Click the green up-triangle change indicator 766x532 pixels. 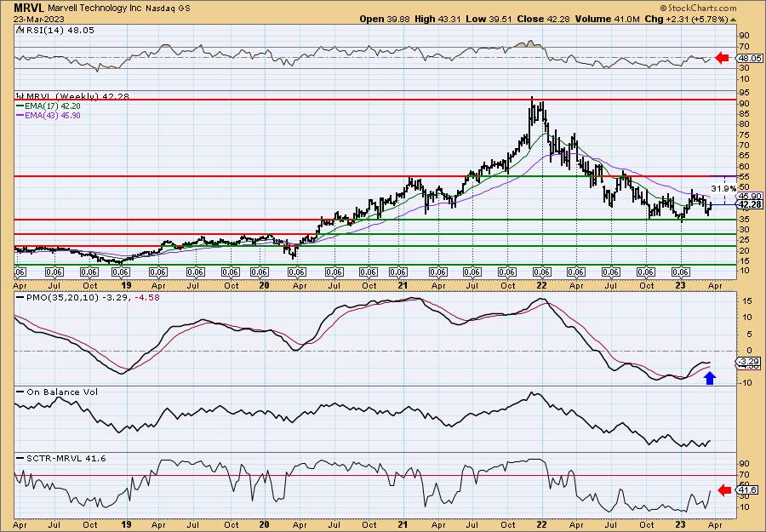[733, 20]
